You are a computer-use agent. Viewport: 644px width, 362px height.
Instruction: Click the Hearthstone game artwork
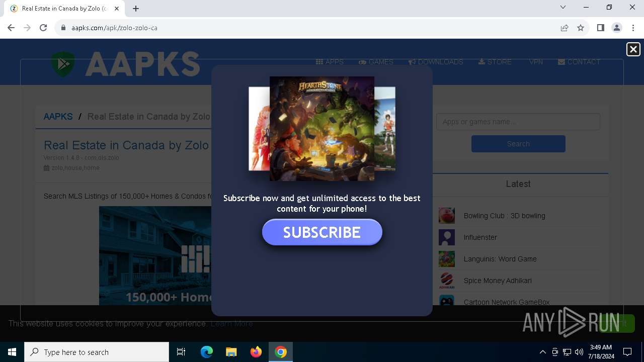322,129
